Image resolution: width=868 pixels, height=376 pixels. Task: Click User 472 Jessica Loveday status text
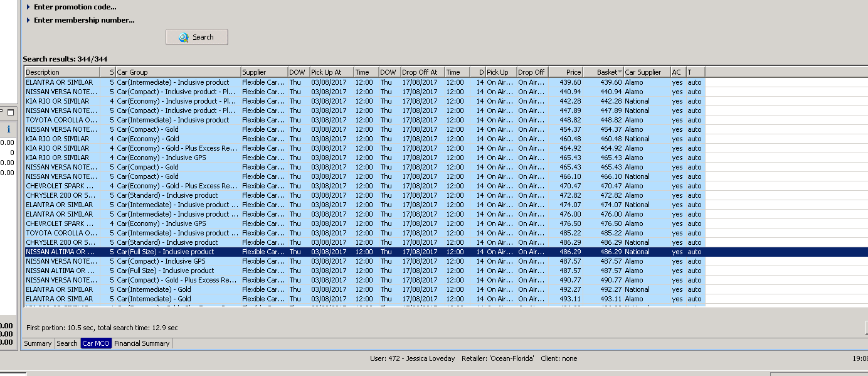[x=413, y=358]
